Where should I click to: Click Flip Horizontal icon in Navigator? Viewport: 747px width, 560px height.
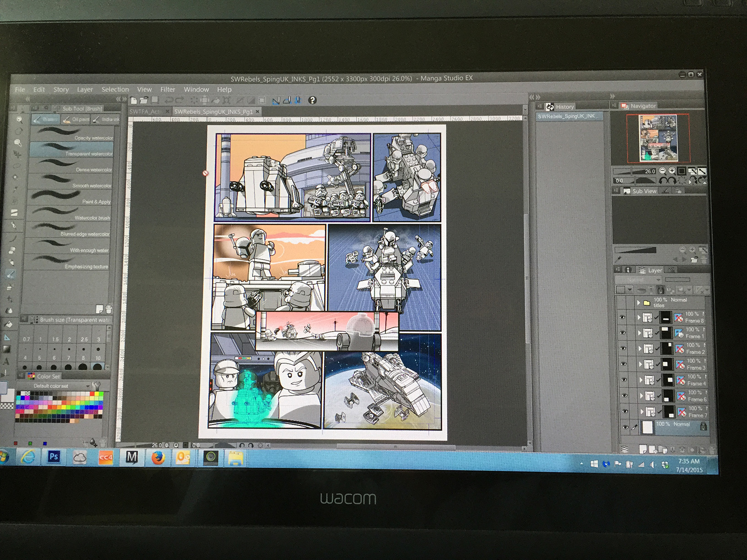tap(693, 180)
